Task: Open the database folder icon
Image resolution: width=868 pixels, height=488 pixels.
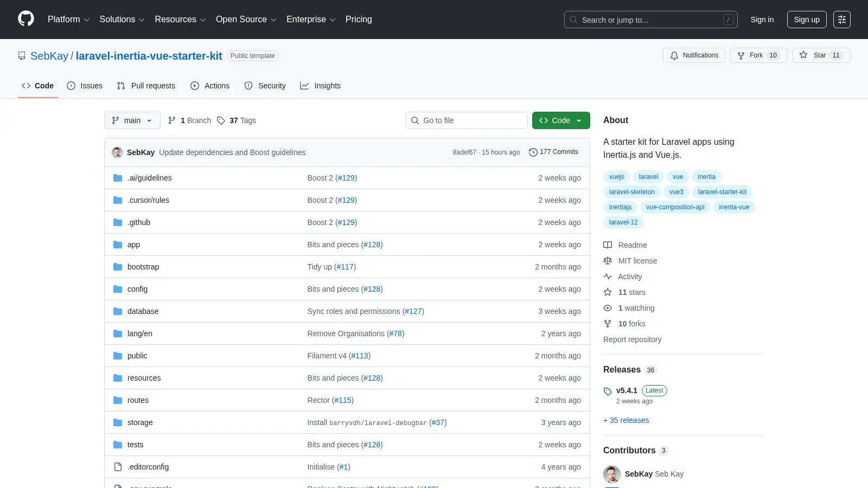Action: 118,311
